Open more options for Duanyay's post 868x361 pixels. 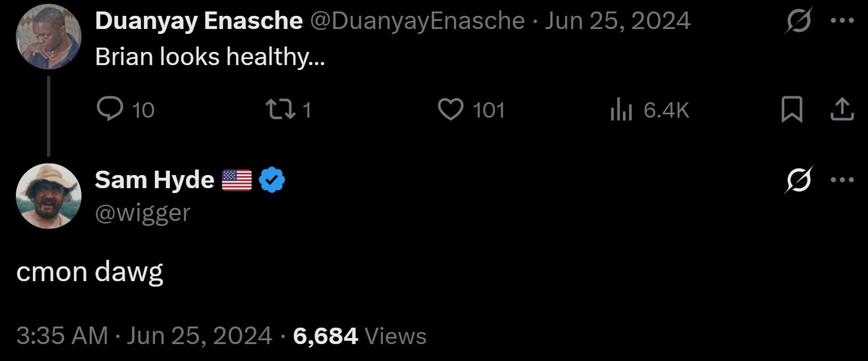click(x=842, y=21)
